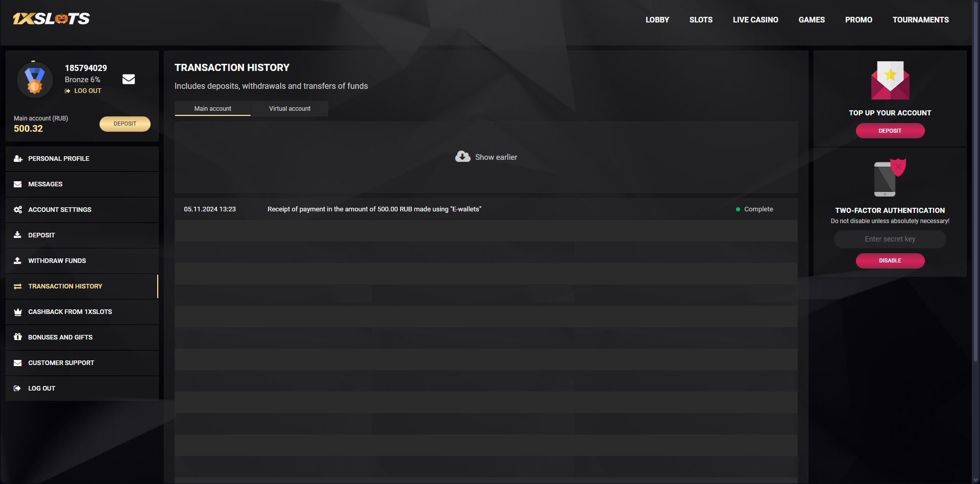Click the pink Deposit button under Top Up
This screenshot has width=980, height=484.
click(890, 131)
